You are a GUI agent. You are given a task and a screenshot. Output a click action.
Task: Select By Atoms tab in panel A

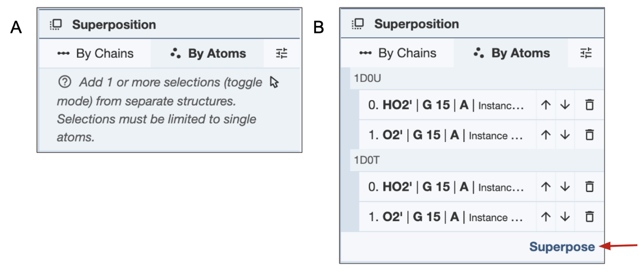(208, 53)
